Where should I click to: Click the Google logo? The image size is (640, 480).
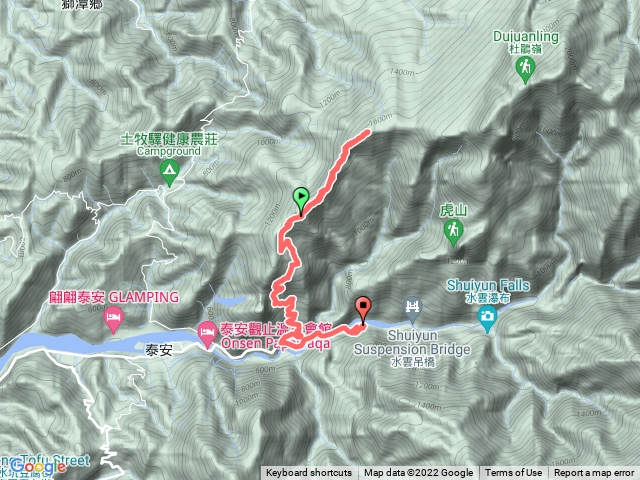tap(38, 467)
